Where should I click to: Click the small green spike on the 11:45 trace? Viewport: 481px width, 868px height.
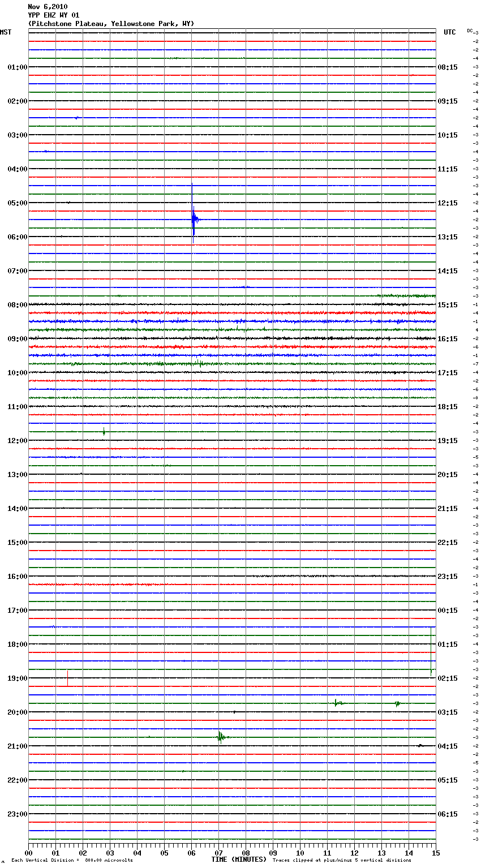click(x=104, y=432)
